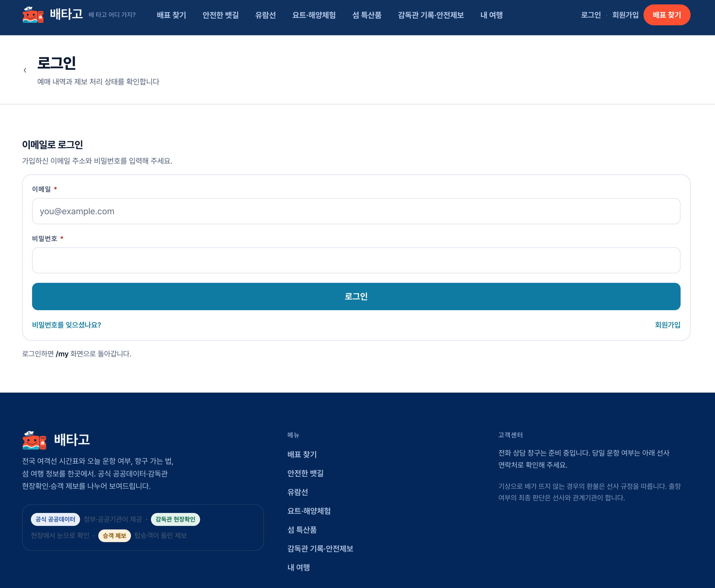
Task: Focus the 이메일 input field
Action: (x=356, y=211)
